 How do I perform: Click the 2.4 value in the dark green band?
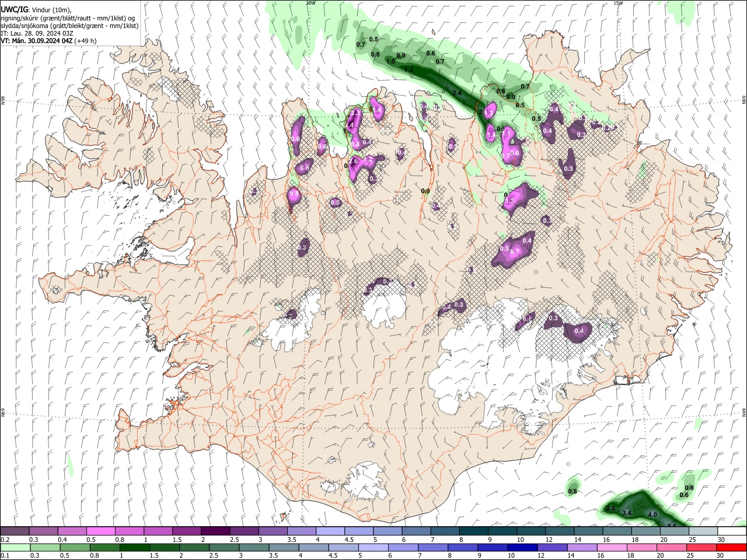click(456, 93)
